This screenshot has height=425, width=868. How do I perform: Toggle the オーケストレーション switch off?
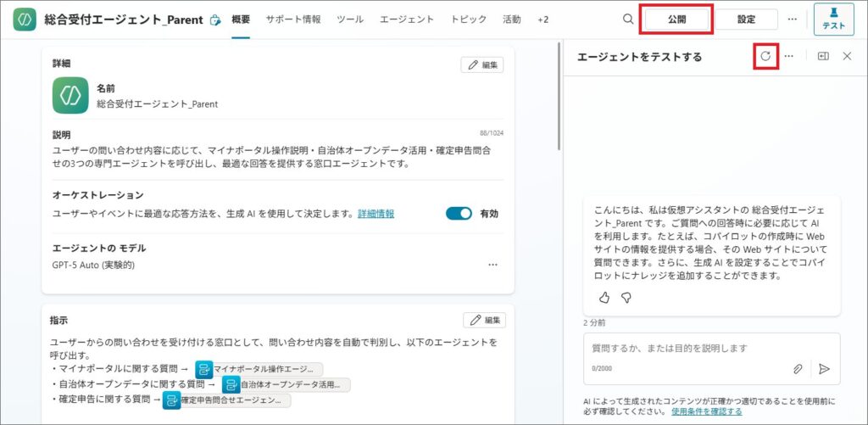click(x=459, y=214)
